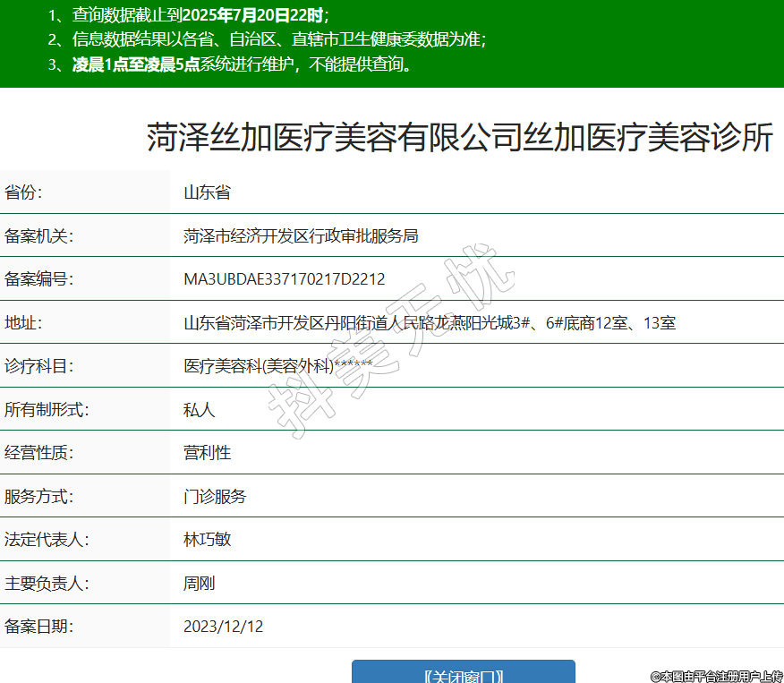Click the 备案日期 row label
This screenshot has height=683, width=784.
pos(39,627)
